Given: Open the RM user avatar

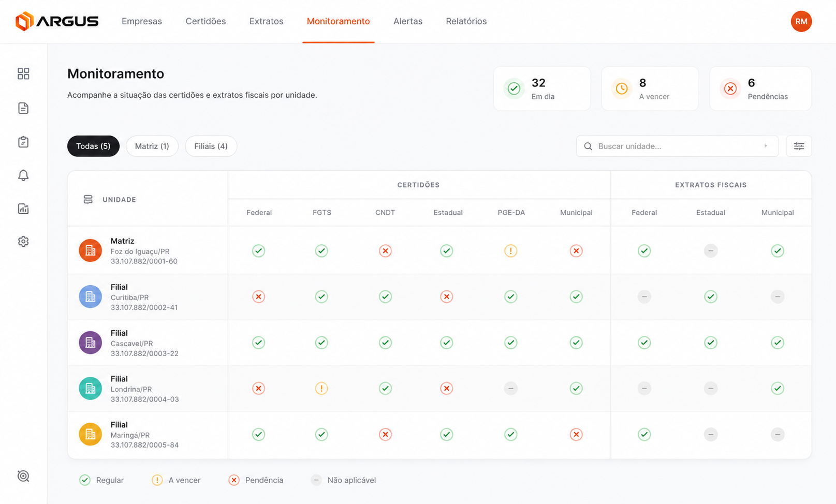Looking at the screenshot, I should 801,21.
